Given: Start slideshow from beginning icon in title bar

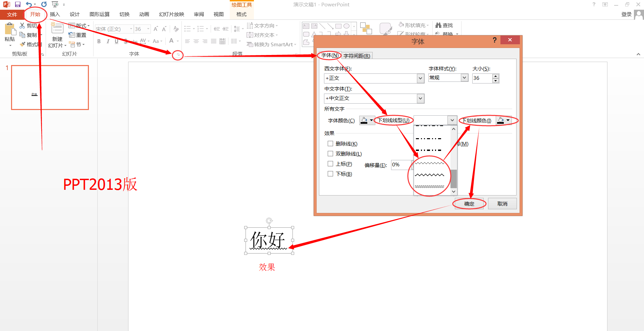Looking at the screenshot, I should pos(55,4).
